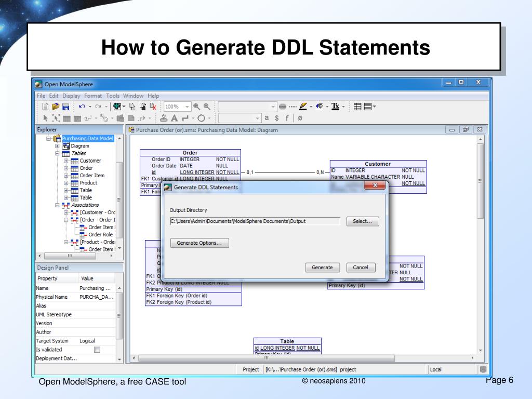The image size is (532, 399).
Task: Open the 100% zoom level dropdown
Action: (x=187, y=107)
